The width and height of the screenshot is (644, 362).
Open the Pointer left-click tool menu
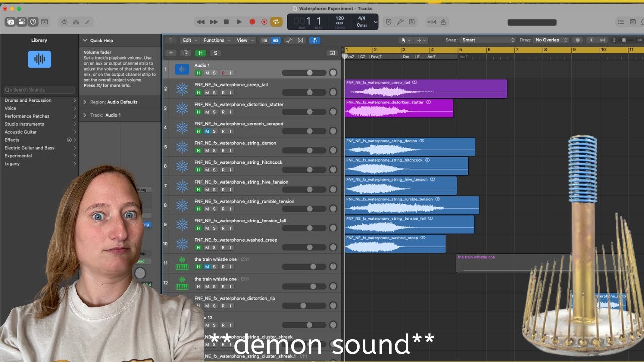point(406,40)
